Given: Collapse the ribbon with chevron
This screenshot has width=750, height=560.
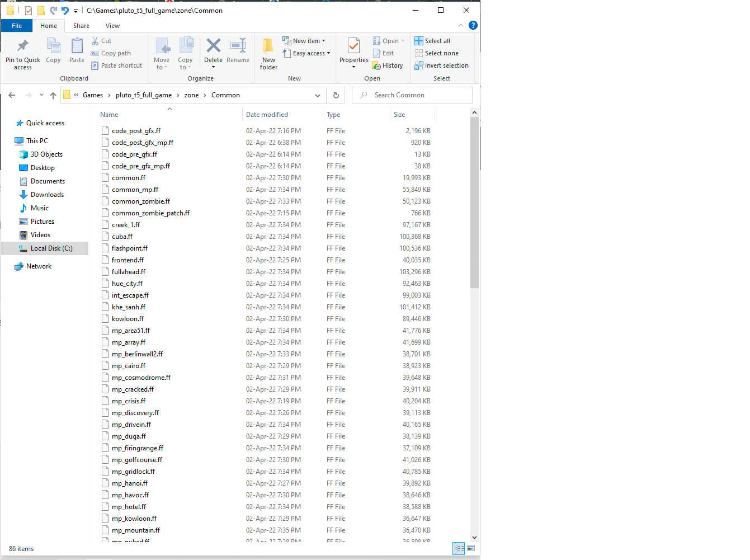Looking at the screenshot, I should [461, 25].
